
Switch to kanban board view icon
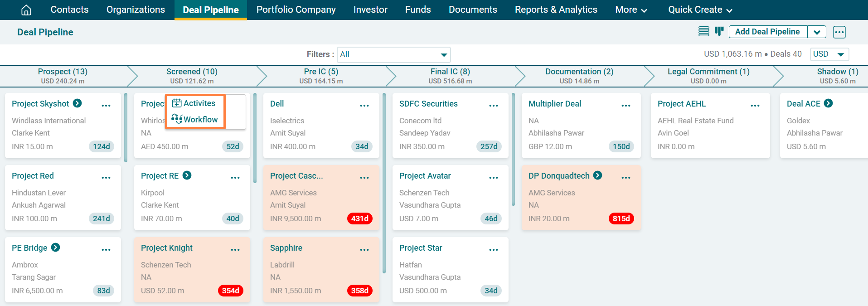[x=719, y=32]
